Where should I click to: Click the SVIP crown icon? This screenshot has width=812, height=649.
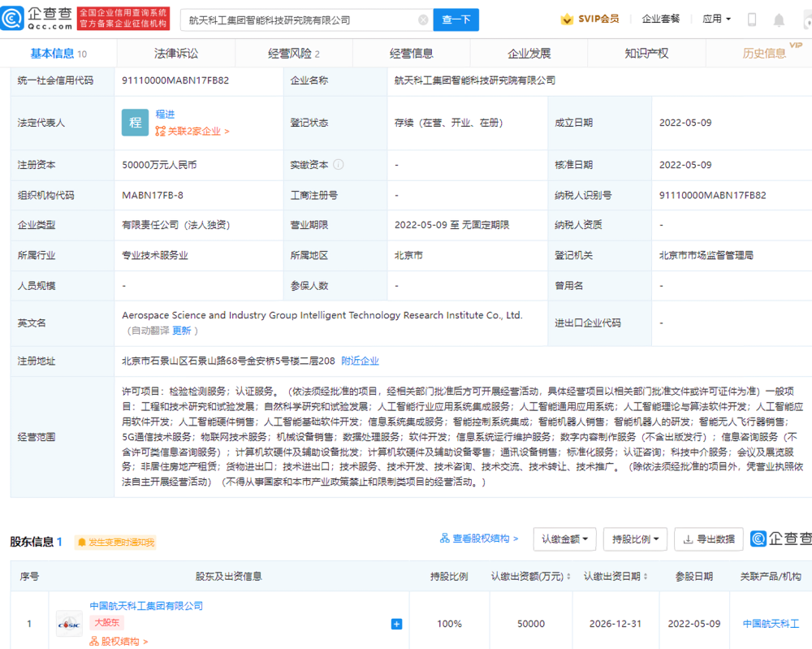tap(567, 19)
